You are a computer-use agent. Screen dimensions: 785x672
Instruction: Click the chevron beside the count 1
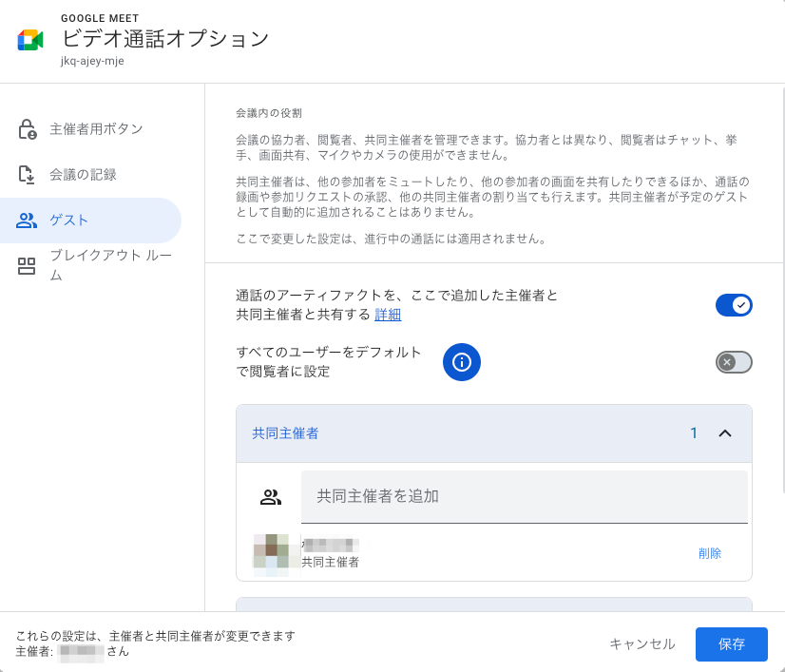click(x=726, y=432)
